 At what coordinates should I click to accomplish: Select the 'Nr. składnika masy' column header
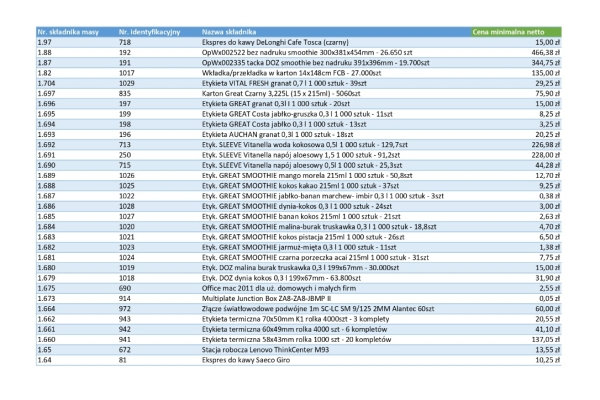pyautogui.click(x=68, y=32)
